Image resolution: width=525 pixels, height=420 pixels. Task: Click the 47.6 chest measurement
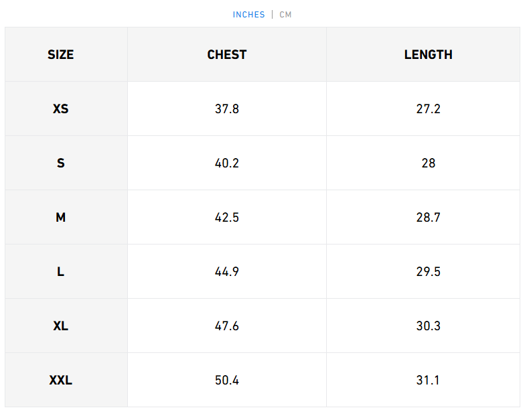(x=227, y=326)
